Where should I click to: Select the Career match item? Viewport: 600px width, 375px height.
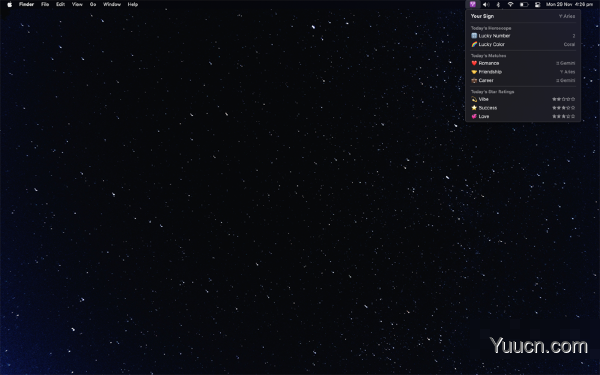tap(523, 80)
